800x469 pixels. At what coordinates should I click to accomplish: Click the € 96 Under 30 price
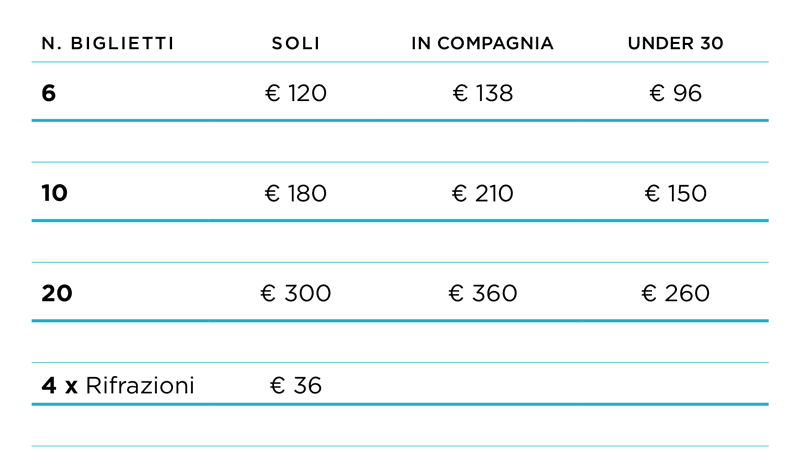676,94
